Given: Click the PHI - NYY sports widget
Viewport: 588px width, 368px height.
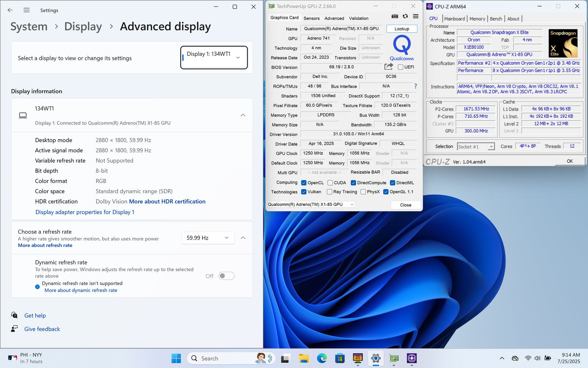Looking at the screenshot, I should pos(25,358).
